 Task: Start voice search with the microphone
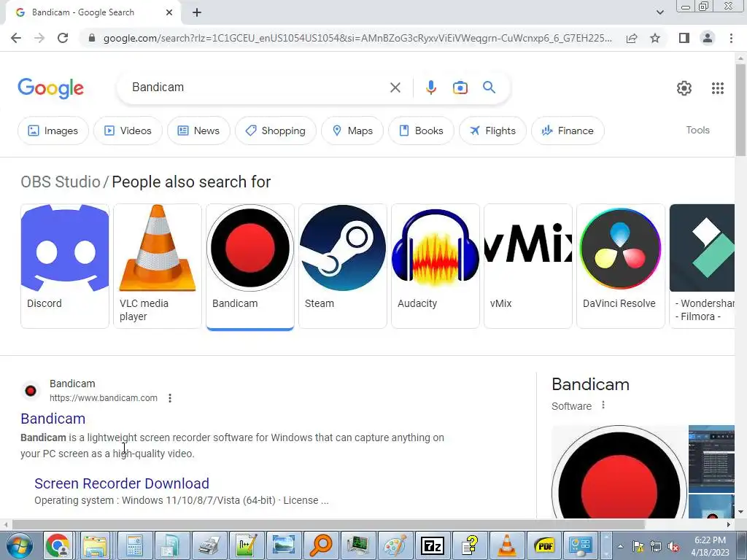pos(430,87)
